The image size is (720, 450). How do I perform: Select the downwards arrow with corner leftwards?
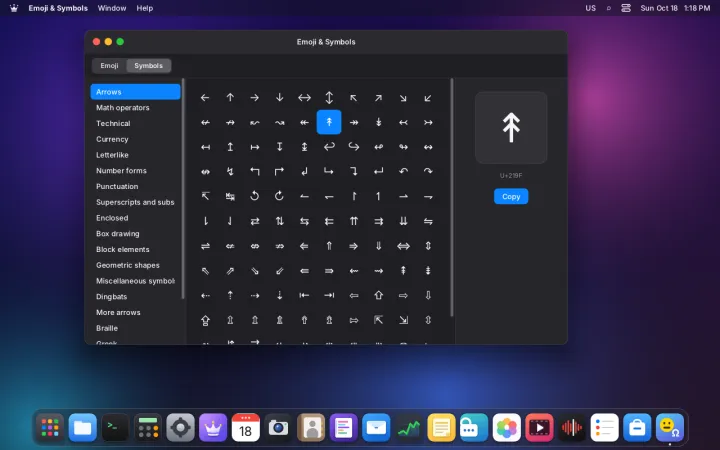(x=379, y=171)
